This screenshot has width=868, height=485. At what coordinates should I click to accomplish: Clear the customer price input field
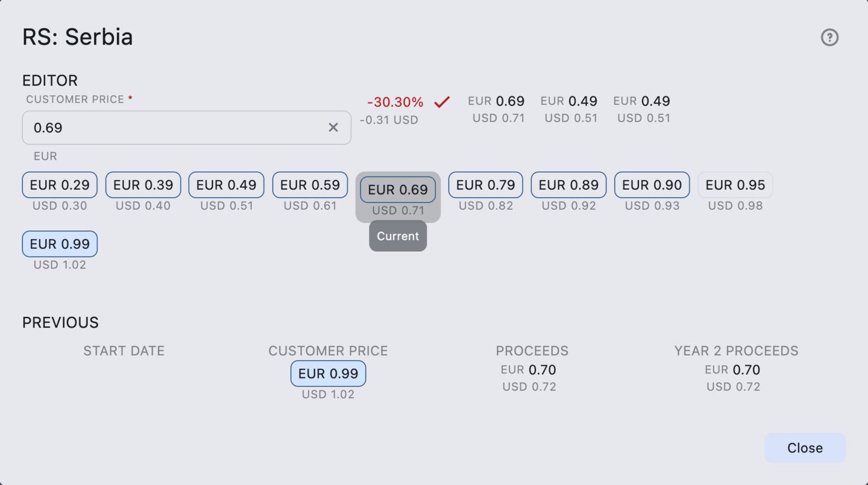click(333, 127)
